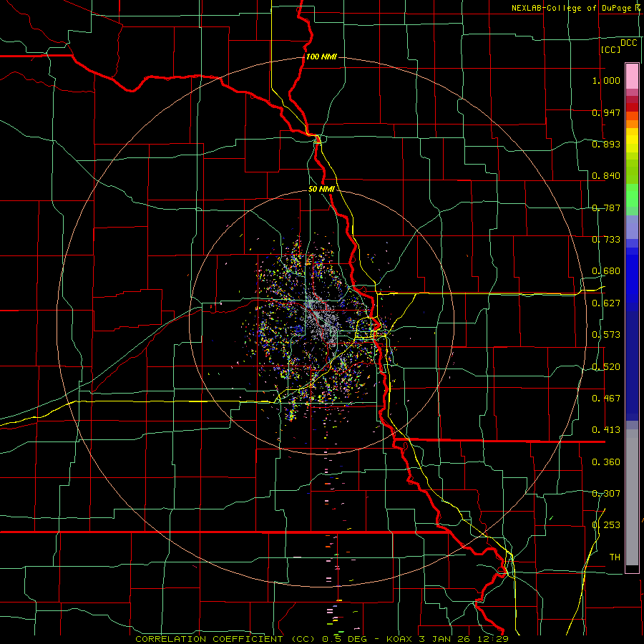Click CORRELATION COEFFICIENT in the bottom caption
This screenshot has width=644, height=644.
[x=209, y=639]
